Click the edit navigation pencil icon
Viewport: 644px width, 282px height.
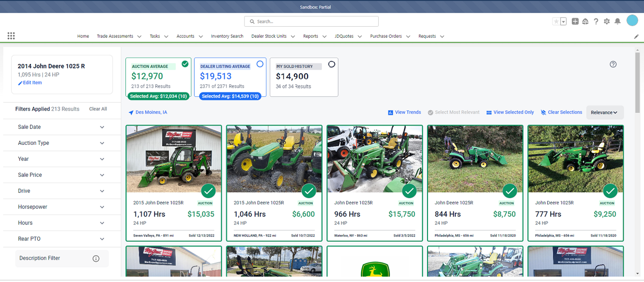click(636, 36)
